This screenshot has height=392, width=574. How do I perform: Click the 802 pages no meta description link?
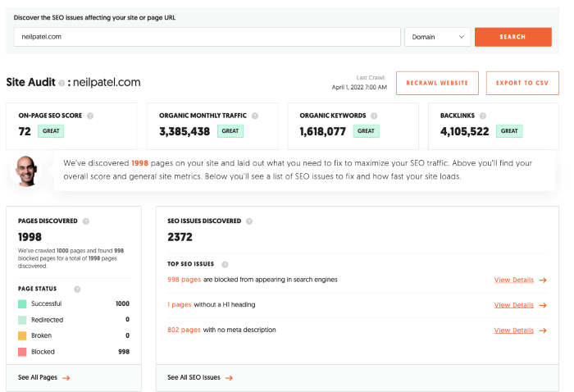coord(184,330)
